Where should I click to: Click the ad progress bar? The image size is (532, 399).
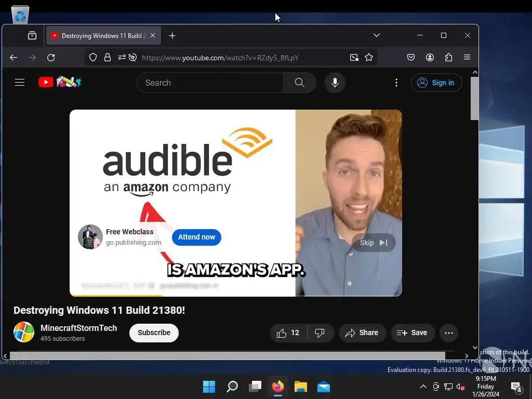pyautogui.click(x=236, y=296)
